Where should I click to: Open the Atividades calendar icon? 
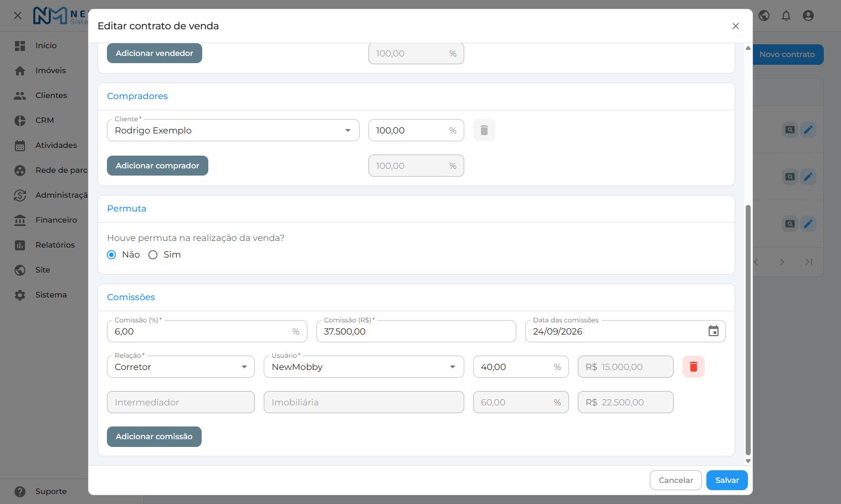click(x=20, y=145)
